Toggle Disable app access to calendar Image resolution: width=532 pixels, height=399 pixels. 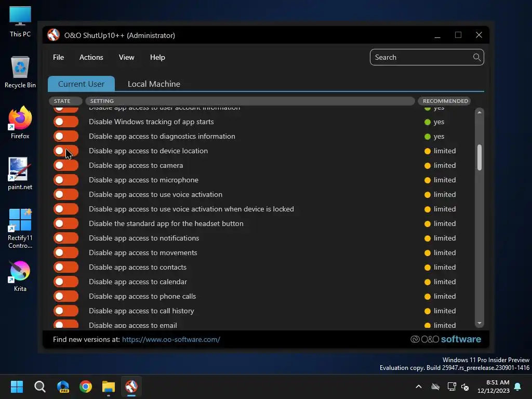(x=66, y=282)
